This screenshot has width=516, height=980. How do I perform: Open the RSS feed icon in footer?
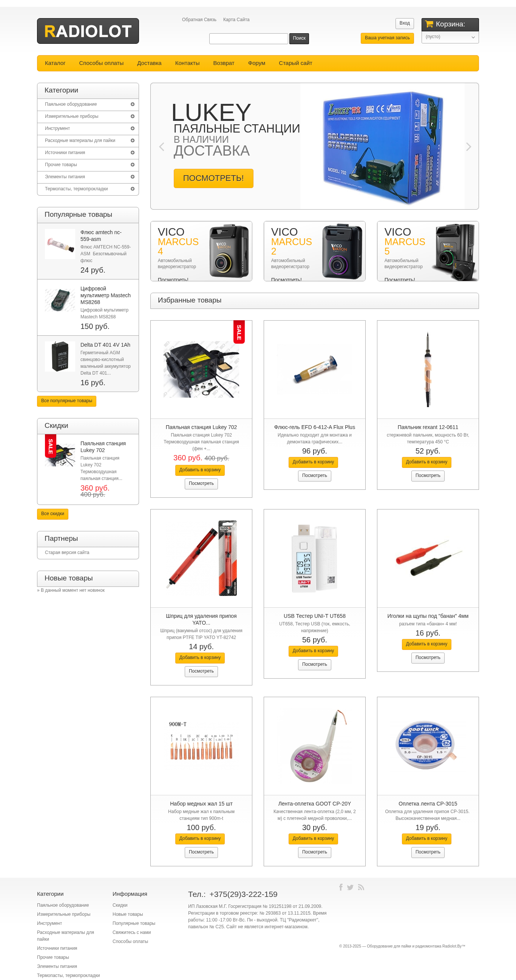[x=361, y=887]
